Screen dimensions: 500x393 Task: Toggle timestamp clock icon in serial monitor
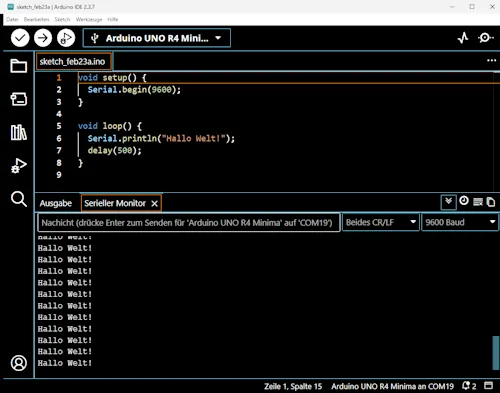464,201
